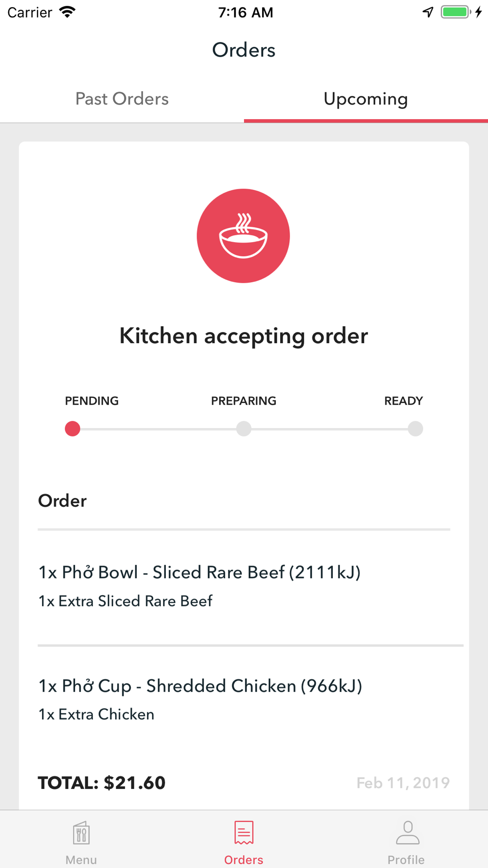The image size is (488, 868).
Task: Select the Phở Cup Shredded Chicken item
Action: 200,686
